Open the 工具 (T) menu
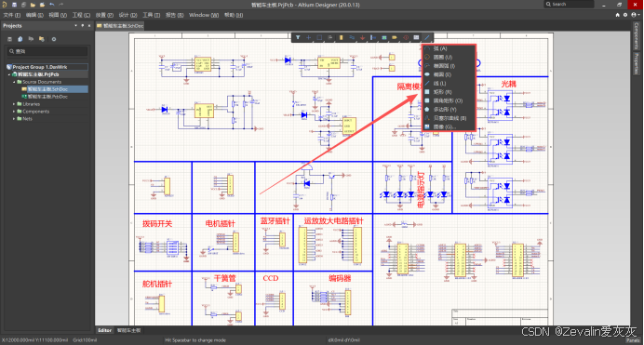Viewport: 644px width, 345px height. [x=151, y=15]
